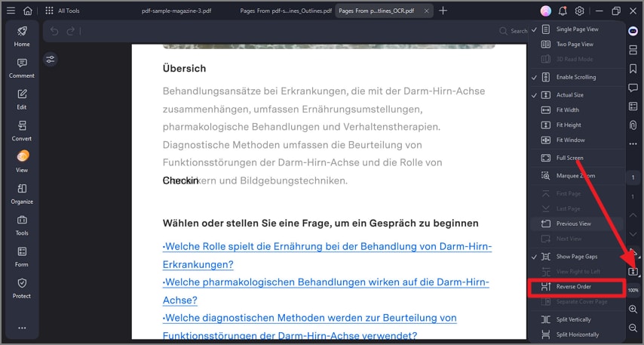Choose Split Horizontally

tap(577, 334)
